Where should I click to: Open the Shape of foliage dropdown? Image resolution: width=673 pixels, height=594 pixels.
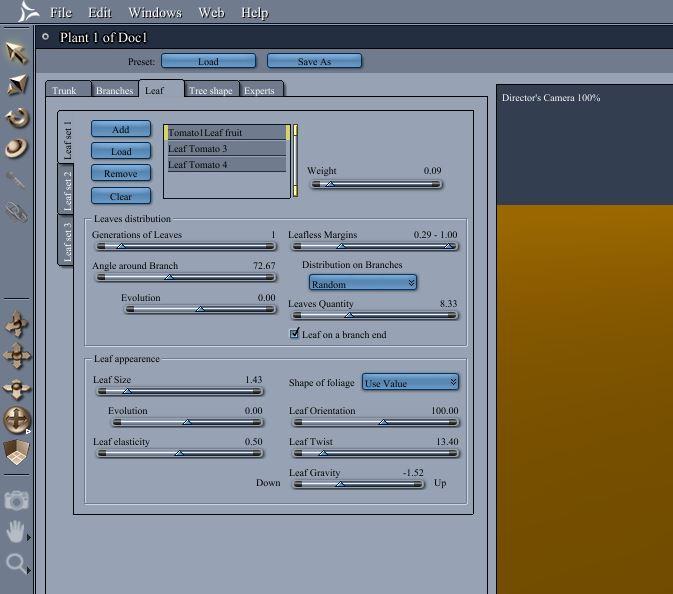coord(410,382)
